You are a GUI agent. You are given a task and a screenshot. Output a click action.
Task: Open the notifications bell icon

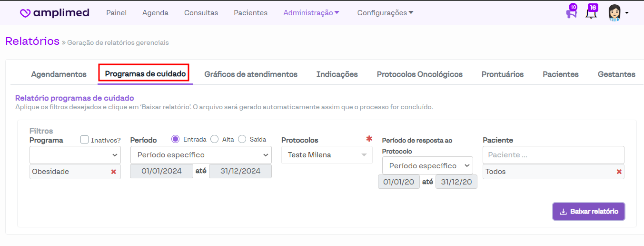(591, 13)
